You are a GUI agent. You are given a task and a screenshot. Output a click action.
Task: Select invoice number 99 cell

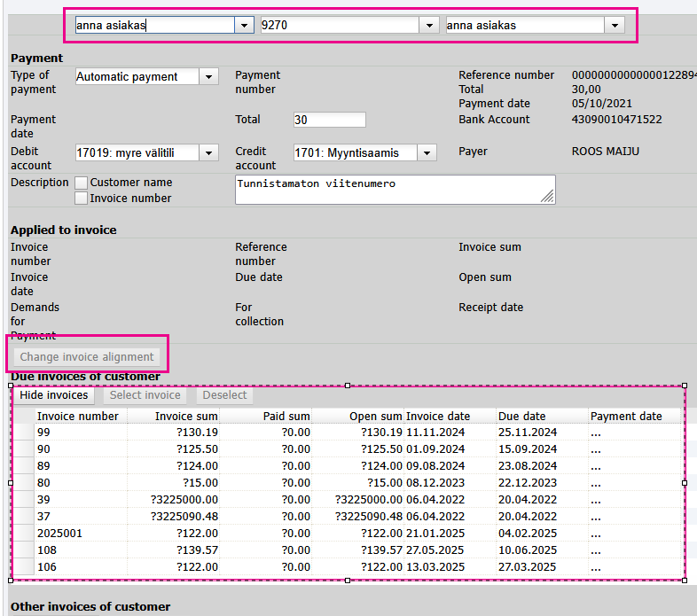point(81,433)
